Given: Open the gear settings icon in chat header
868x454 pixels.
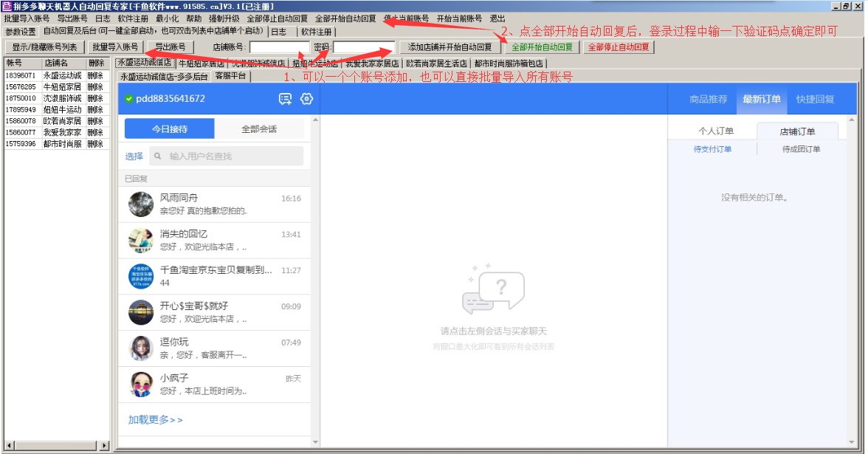Looking at the screenshot, I should click(307, 99).
